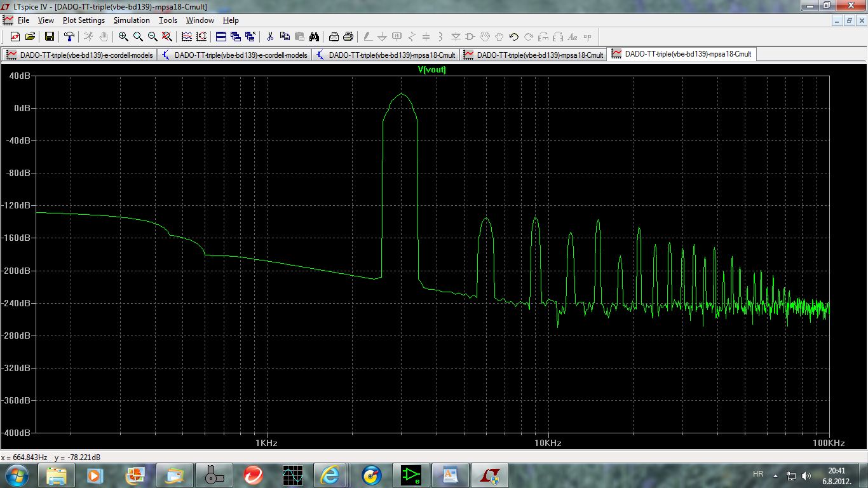
Task: Click the Place Capacitor icon
Action: [x=426, y=37]
